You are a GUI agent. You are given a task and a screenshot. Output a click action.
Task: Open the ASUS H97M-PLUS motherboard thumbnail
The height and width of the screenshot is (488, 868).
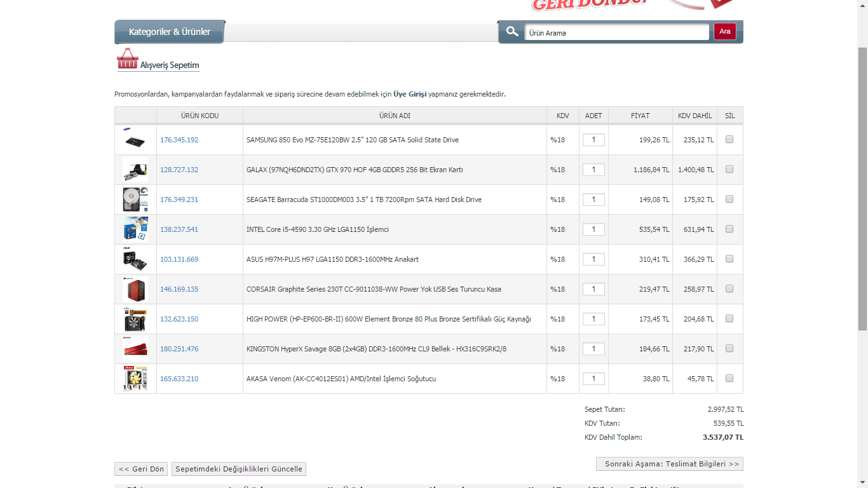pos(135,259)
